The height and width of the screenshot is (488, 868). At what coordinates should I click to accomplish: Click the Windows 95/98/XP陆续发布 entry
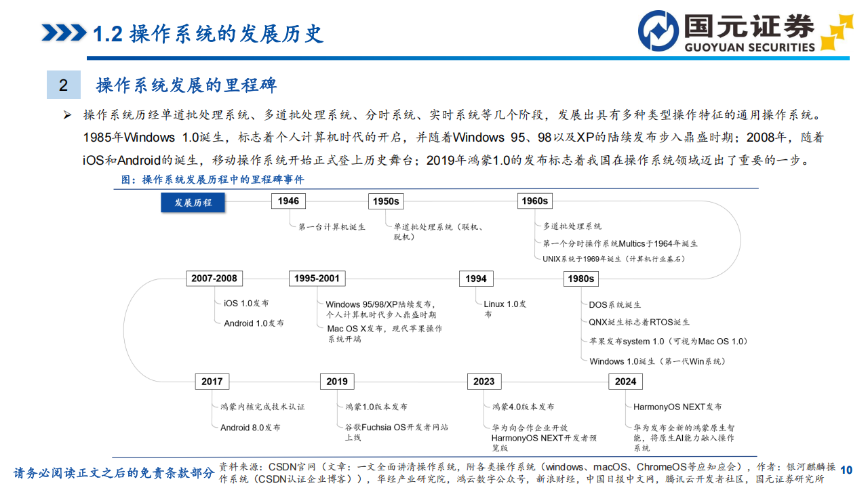tap(381, 310)
